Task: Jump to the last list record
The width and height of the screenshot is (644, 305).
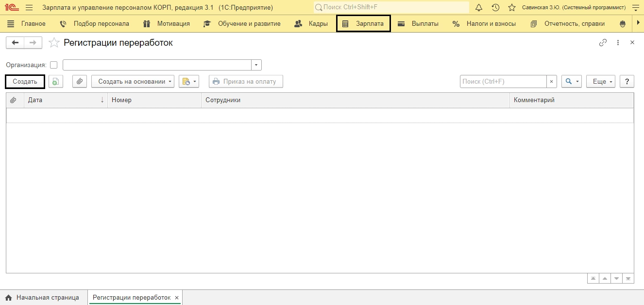Action: (x=628, y=279)
